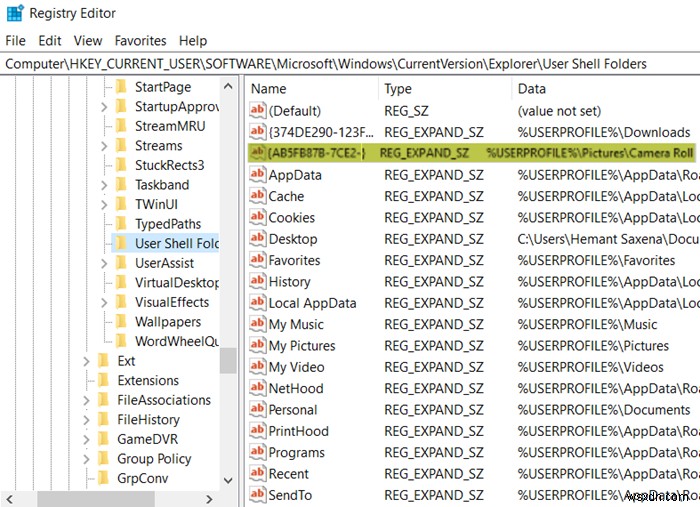Image resolution: width=700 pixels, height=507 pixels.
Task: Select the Taskband tree key label
Action: click(162, 185)
